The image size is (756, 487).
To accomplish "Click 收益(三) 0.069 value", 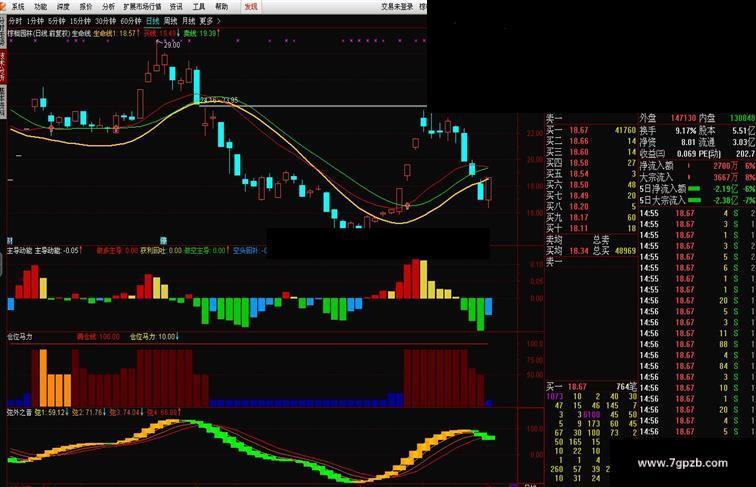I will click(x=686, y=154).
